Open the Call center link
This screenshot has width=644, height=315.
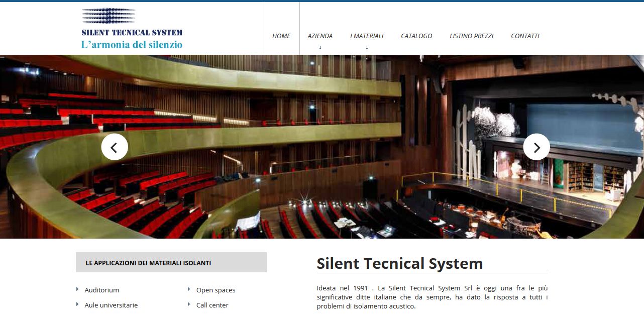212,305
